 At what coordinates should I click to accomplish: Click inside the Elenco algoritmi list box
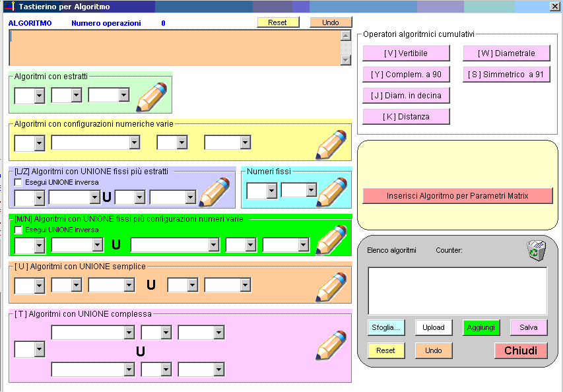(x=457, y=290)
